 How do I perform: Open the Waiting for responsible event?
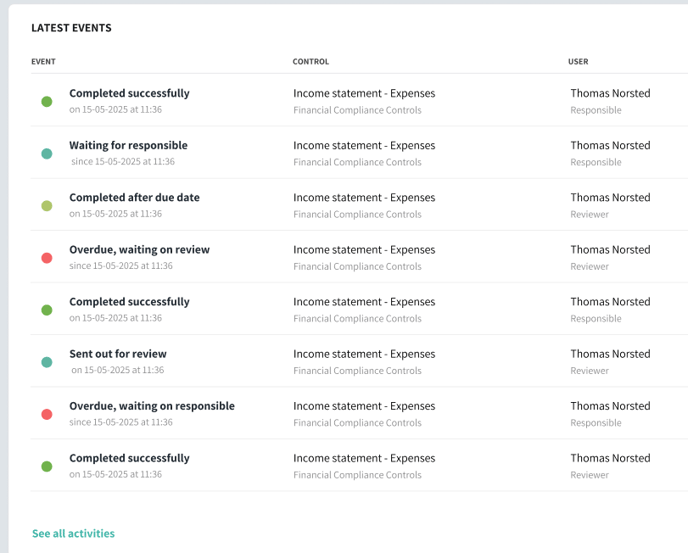tap(128, 145)
